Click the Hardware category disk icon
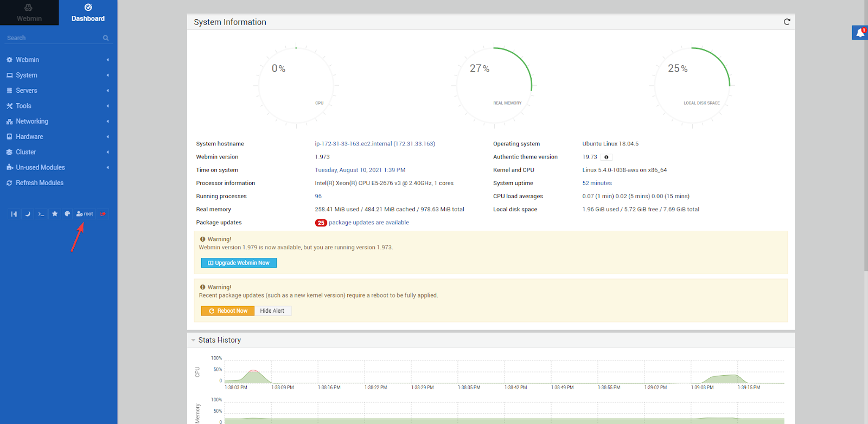Image resolution: width=868 pixels, height=424 pixels. (x=9, y=137)
